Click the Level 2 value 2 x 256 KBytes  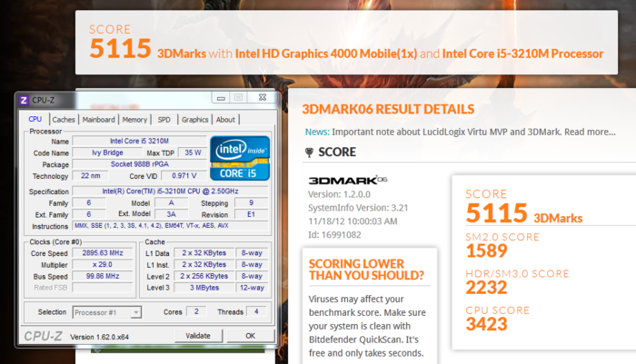(204, 276)
